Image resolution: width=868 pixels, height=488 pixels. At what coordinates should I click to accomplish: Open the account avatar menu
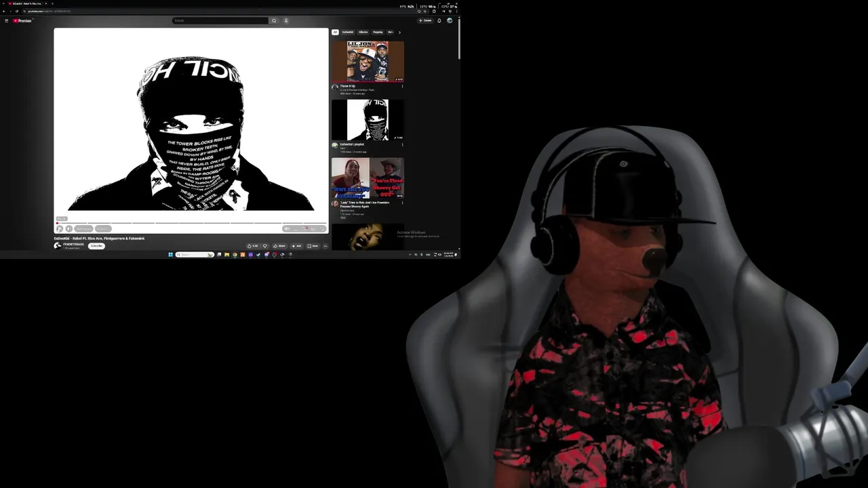(x=450, y=20)
